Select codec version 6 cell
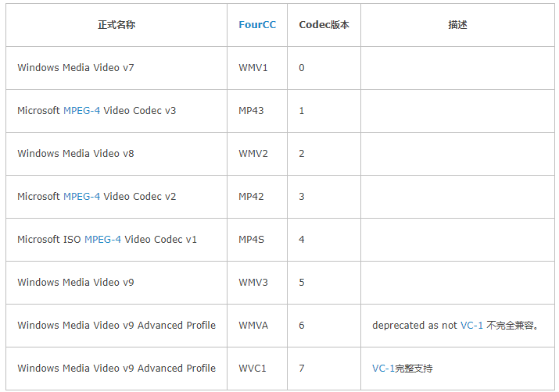This screenshot has height=392, width=559. click(x=324, y=326)
